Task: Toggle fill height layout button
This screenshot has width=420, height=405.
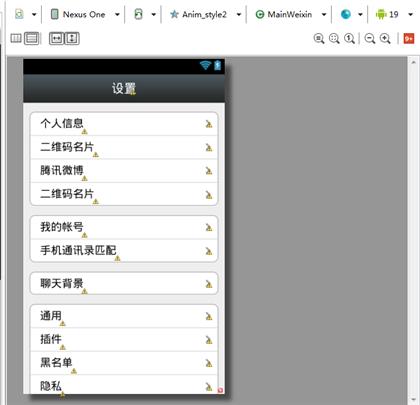Action: click(72, 39)
